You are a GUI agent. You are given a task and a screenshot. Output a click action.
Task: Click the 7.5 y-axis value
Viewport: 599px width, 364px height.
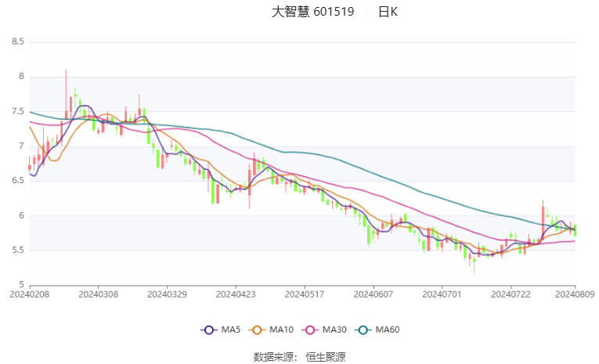[17, 111]
